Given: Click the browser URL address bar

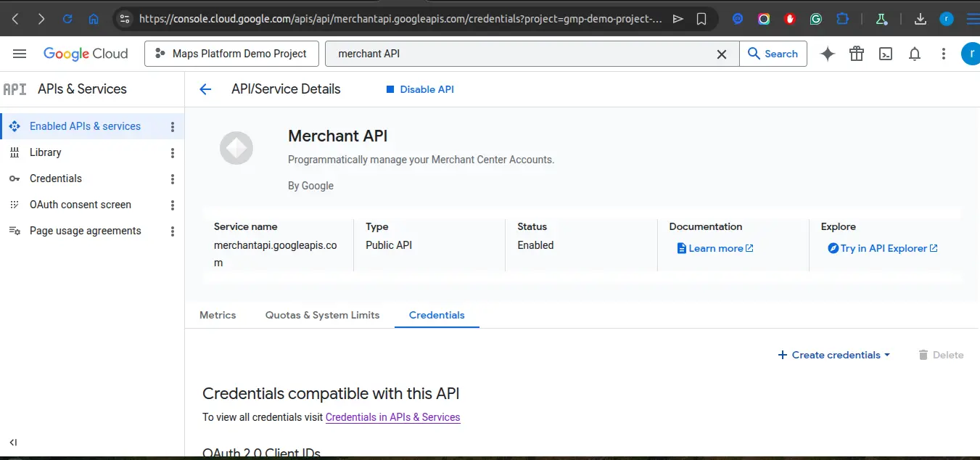Looking at the screenshot, I should [x=400, y=19].
